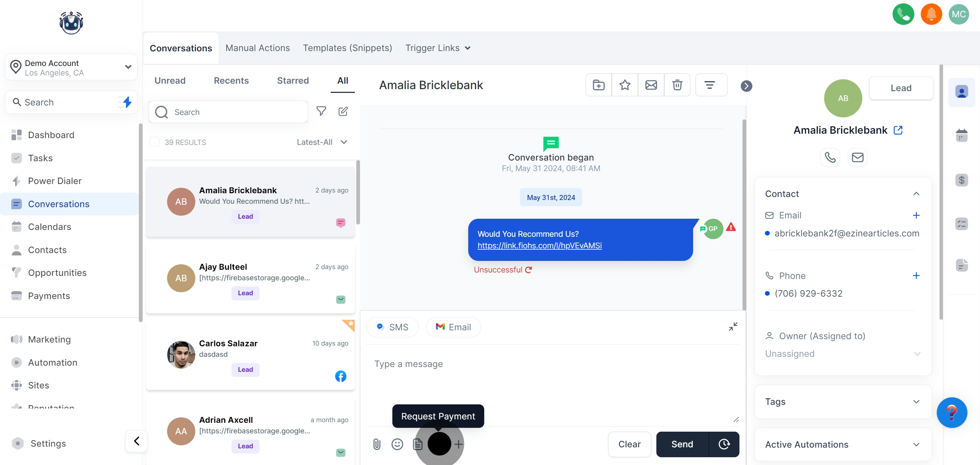The image size is (980, 465).
Task: Switch message channel to Email
Action: coord(453,327)
